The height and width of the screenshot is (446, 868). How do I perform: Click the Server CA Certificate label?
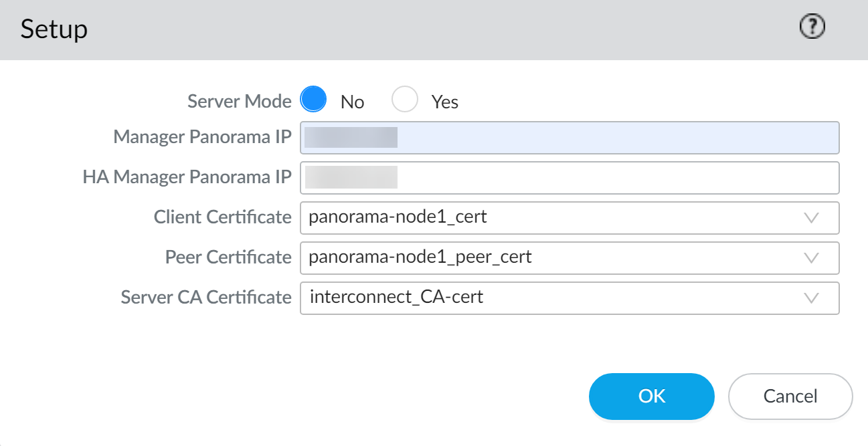[x=206, y=298]
